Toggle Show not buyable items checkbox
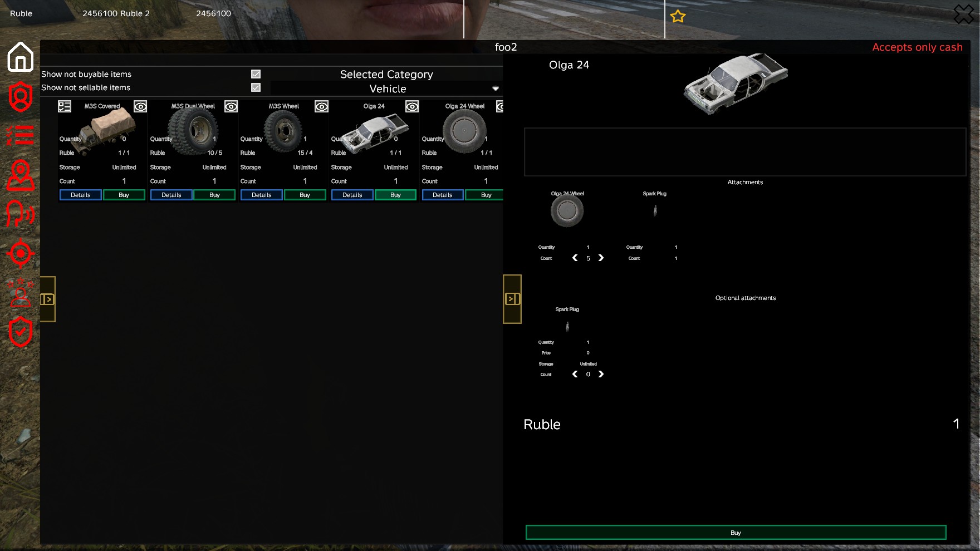This screenshot has height=551, width=980. [x=256, y=74]
